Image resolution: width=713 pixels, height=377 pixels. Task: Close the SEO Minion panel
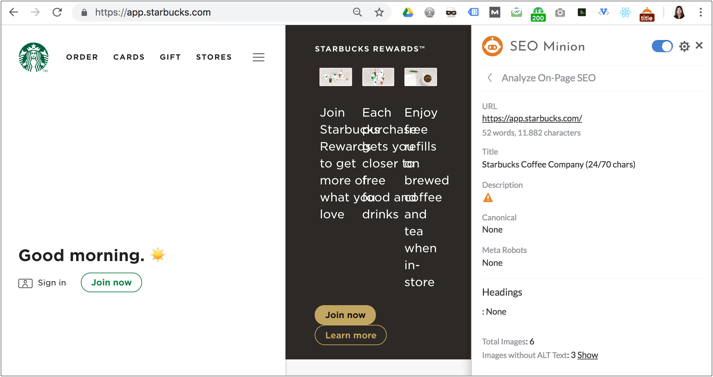[x=699, y=45]
